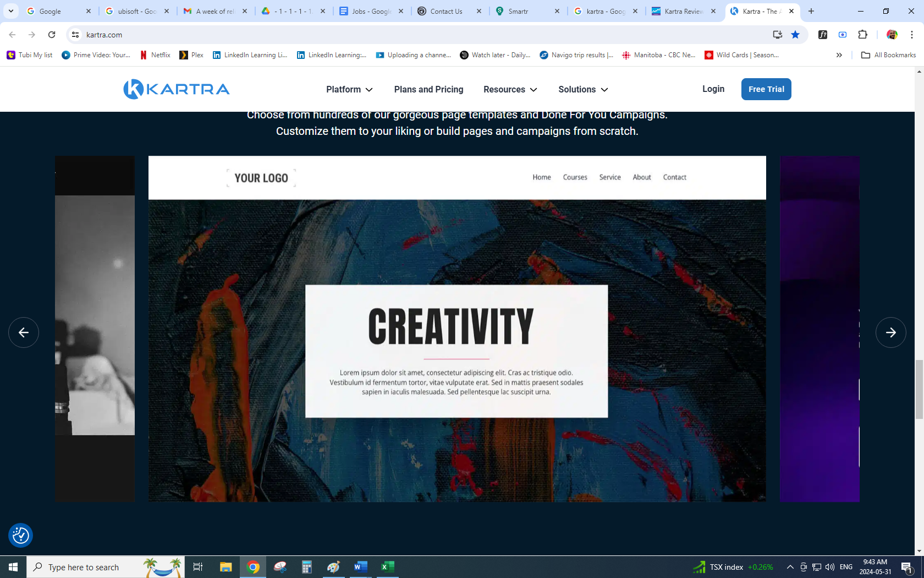Click the Kartra logo in header

177,89
